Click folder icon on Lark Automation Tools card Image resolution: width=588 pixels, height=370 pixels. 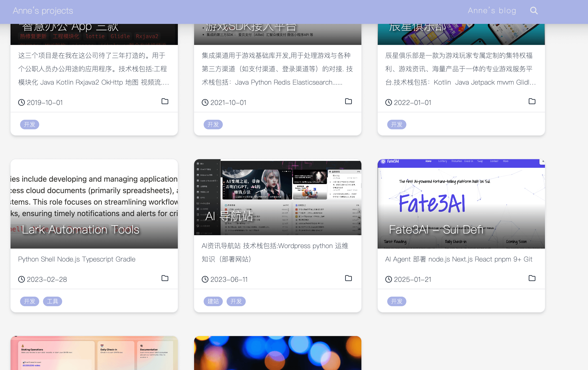point(165,278)
